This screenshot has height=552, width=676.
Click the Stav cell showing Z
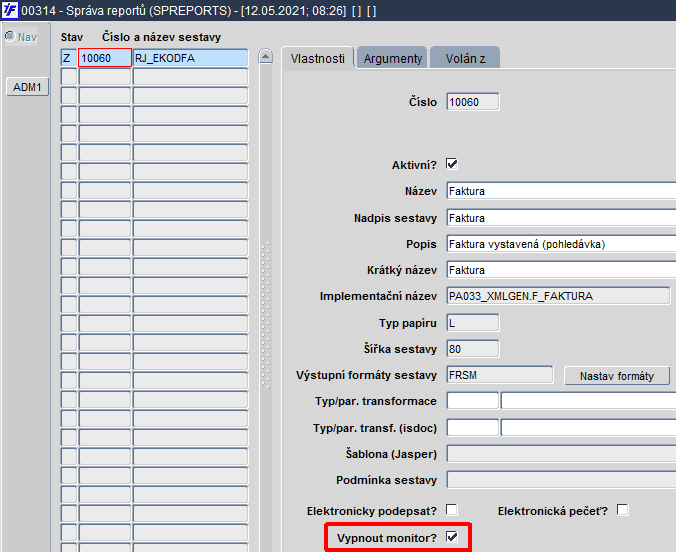[x=69, y=58]
